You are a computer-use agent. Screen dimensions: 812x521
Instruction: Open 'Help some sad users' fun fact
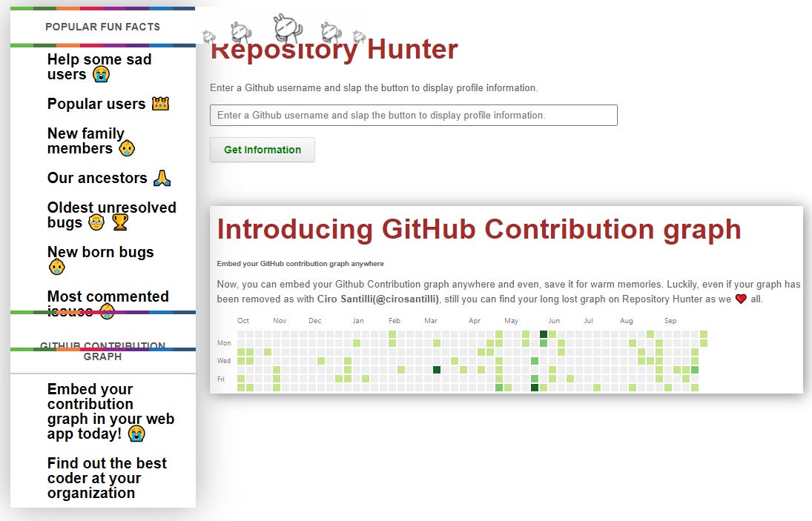(99, 67)
